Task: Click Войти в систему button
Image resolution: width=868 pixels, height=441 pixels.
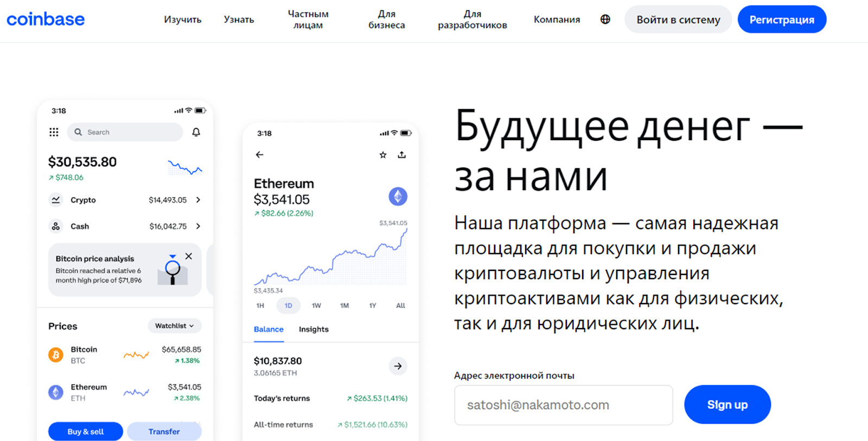Action: coord(678,20)
